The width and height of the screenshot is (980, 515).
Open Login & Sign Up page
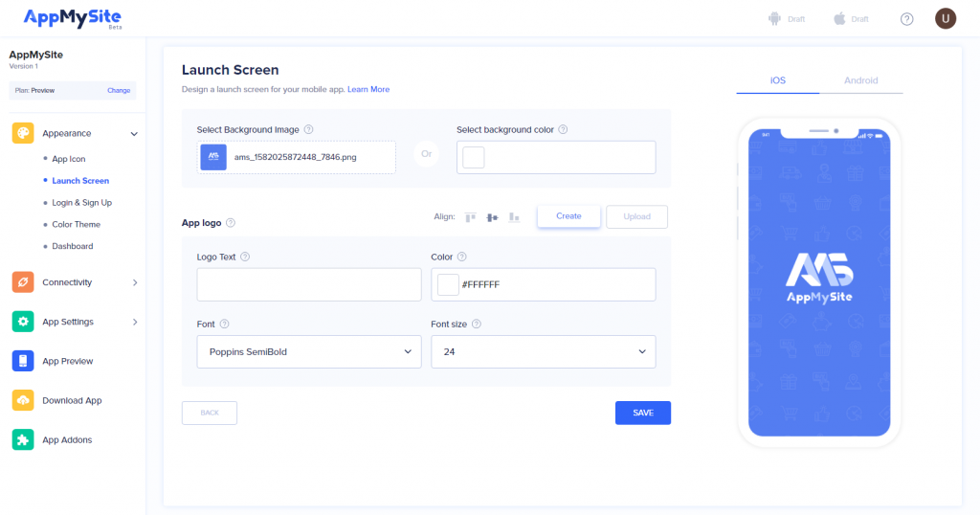(82, 203)
